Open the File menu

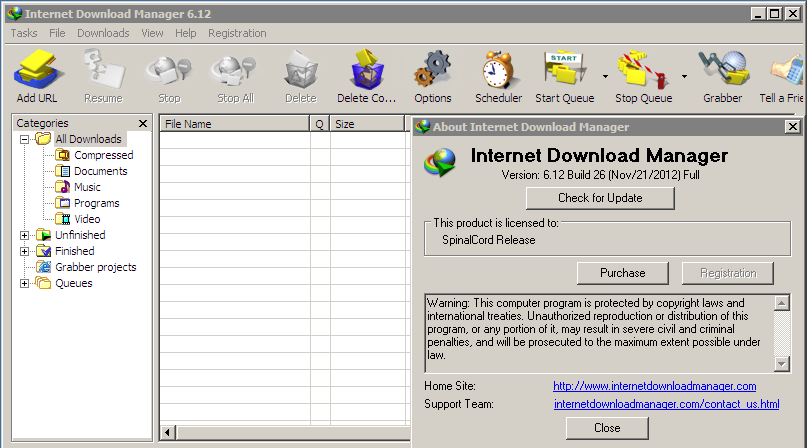coord(57,33)
